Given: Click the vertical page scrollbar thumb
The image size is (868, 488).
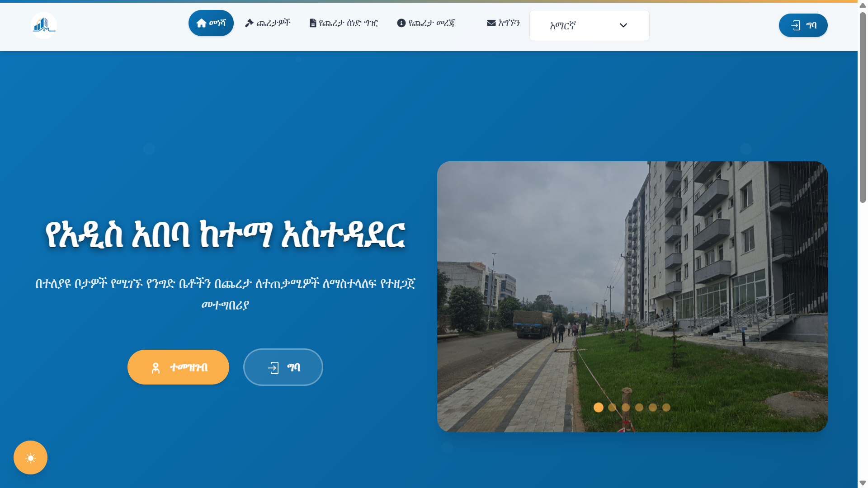Looking at the screenshot, I should [x=863, y=107].
